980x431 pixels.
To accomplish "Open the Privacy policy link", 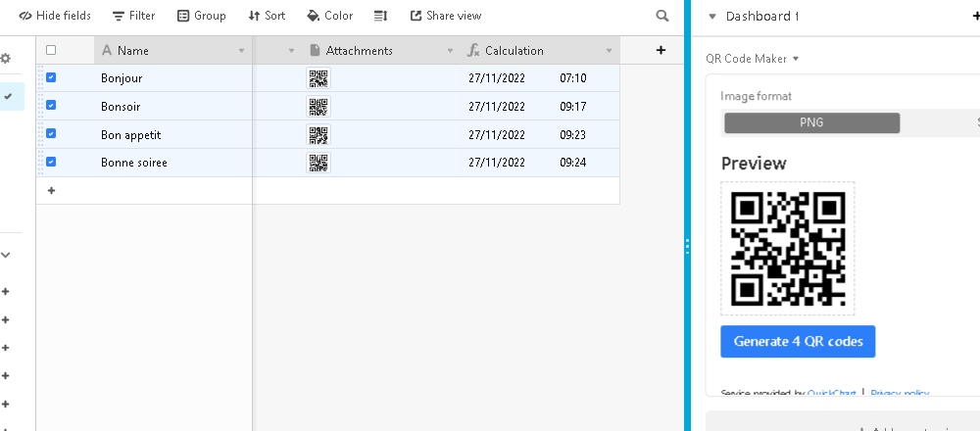I will 900,393.
